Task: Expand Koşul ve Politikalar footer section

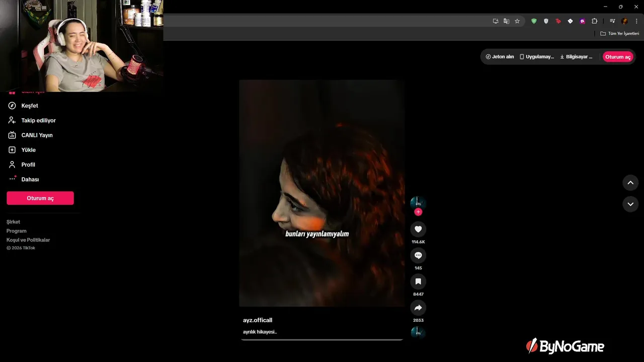Action: pyautogui.click(x=28, y=240)
